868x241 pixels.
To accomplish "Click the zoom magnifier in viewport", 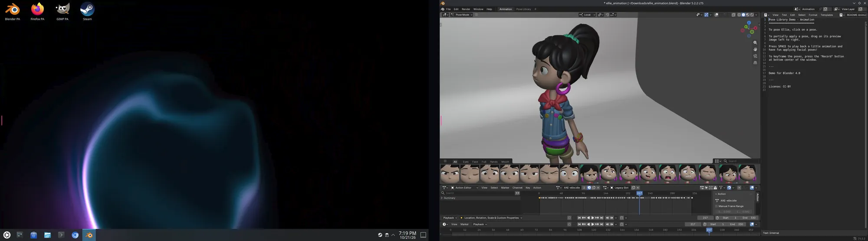I will (755, 42).
